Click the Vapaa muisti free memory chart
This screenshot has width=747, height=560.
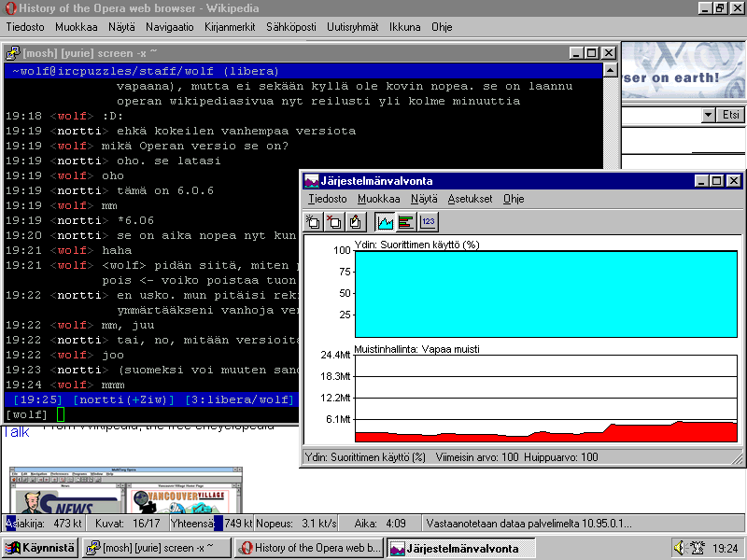(x=546, y=399)
